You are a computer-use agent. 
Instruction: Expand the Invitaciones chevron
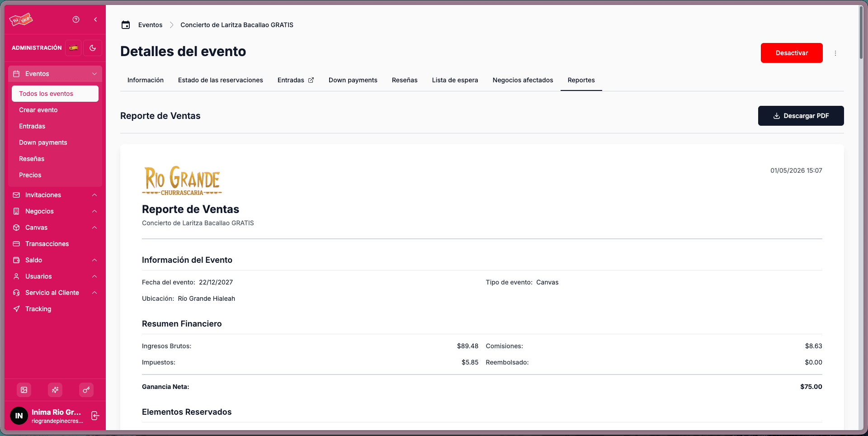pos(94,195)
